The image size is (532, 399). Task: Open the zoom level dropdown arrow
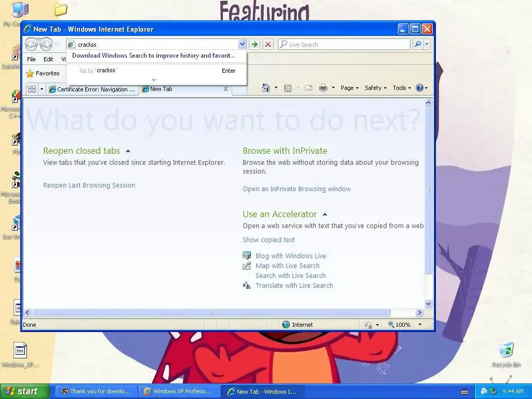420,325
